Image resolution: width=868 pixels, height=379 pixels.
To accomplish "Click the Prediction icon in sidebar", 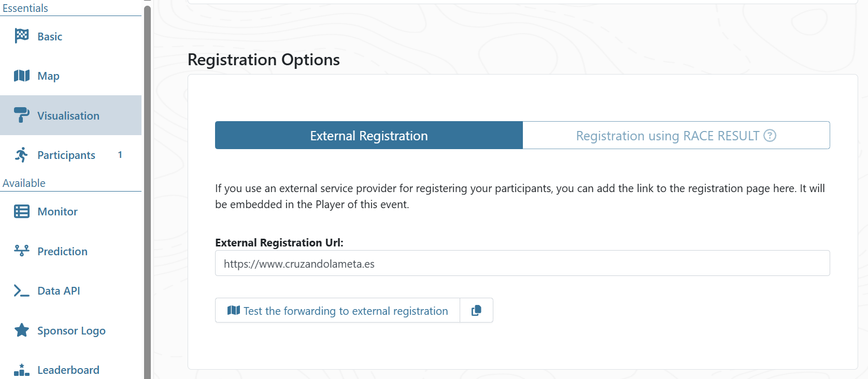I will [22, 251].
